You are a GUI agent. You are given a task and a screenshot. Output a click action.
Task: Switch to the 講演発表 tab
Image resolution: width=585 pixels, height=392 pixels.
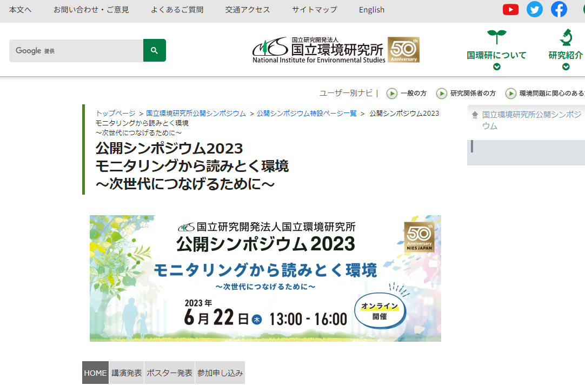pyautogui.click(x=127, y=373)
